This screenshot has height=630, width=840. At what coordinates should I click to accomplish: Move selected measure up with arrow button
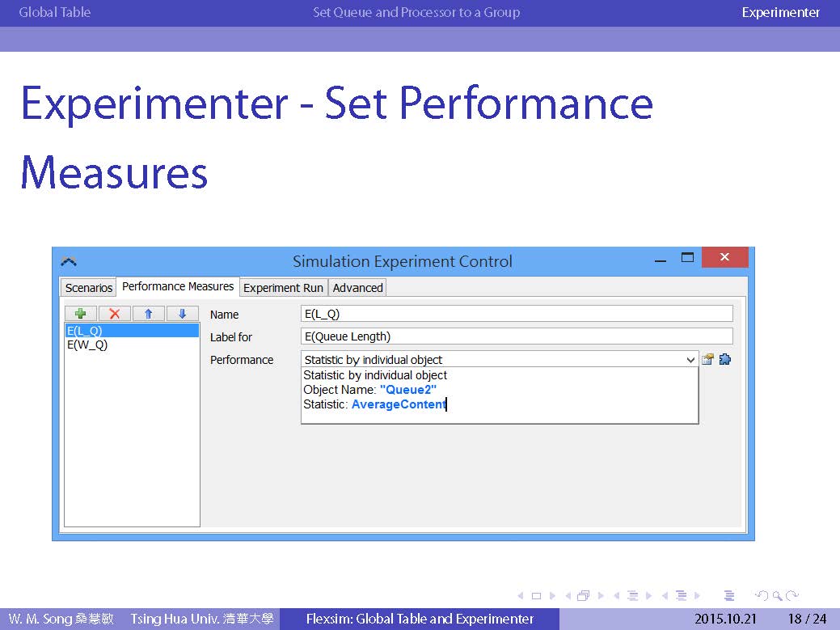pos(148,314)
